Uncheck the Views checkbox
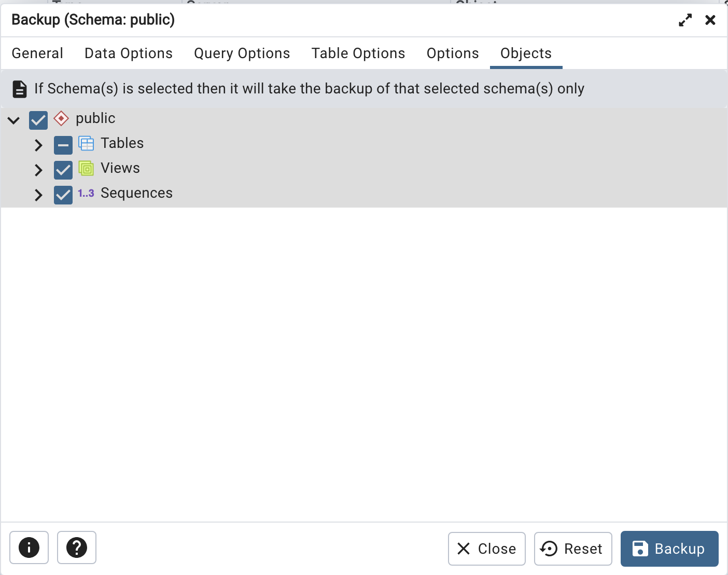This screenshot has width=728, height=575. pyautogui.click(x=63, y=170)
